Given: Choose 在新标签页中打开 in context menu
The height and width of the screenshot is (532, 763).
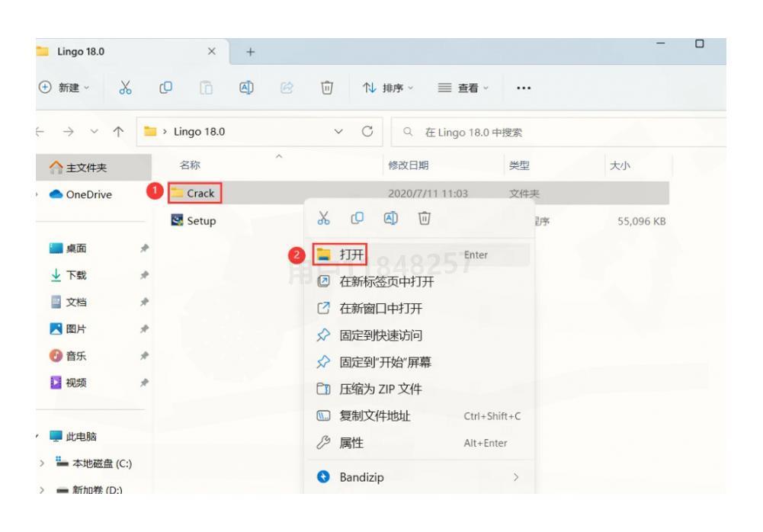Looking at the screenshot, I should (x=421, y=281).
